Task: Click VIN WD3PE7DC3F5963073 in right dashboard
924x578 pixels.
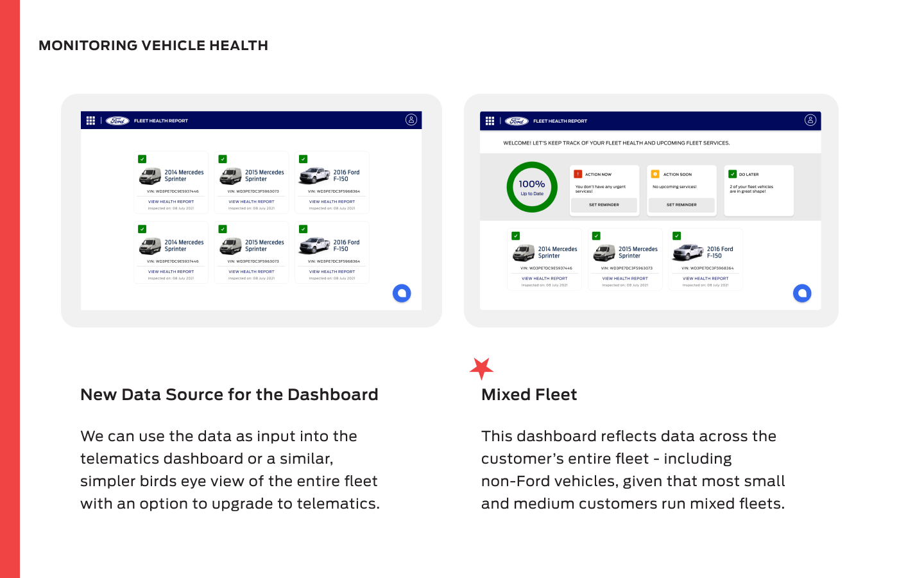Action: (x=627, y=268)
